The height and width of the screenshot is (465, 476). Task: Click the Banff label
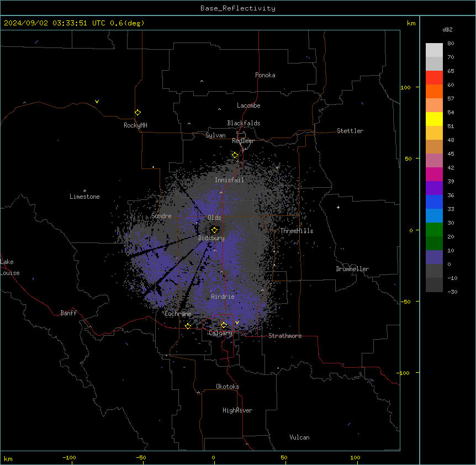(x=68, y=313)
